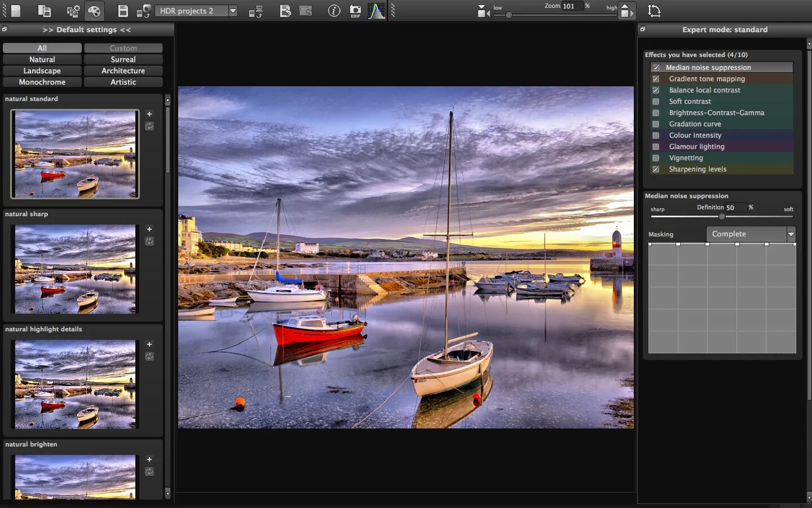Viewport: 812px width, 508px height.
Task: Select the Surreal presets category
Action: (x=123, y=59)
